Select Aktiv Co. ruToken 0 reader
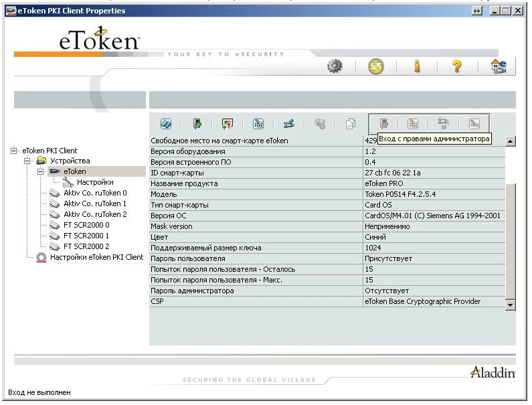Image resolution: width=532 pixels, height=405 pixels. [x=94, y=193]
